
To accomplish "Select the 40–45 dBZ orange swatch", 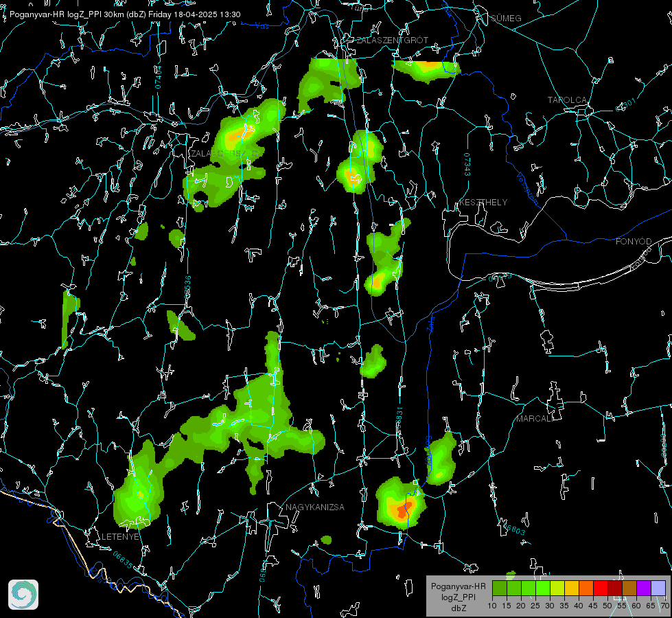I will [586, 588].
